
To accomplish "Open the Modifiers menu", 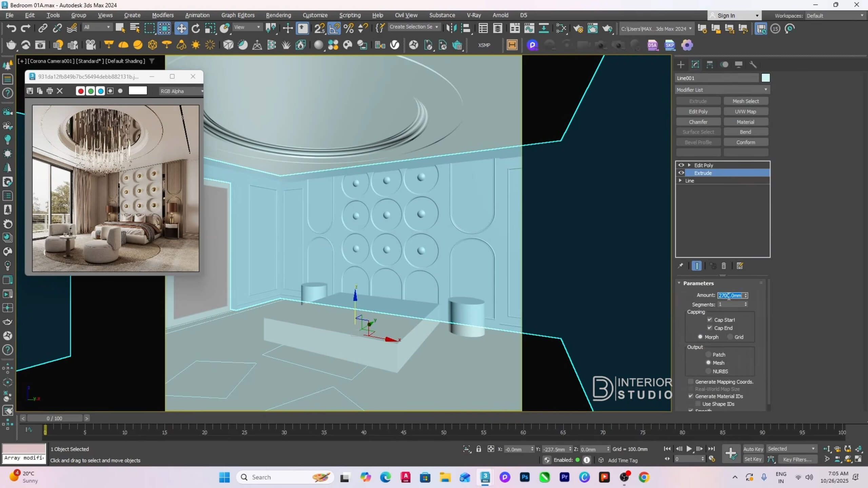I will pos(163,15).
